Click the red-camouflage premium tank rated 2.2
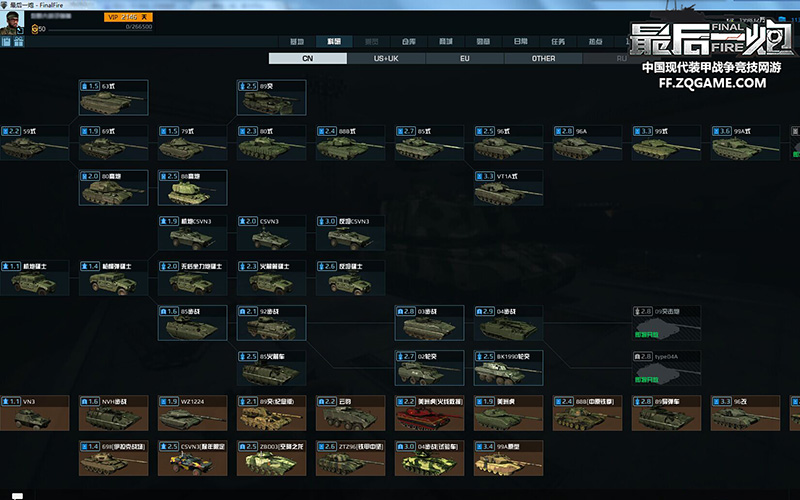The width and height of the screenshot is (800, 500). tap(430, 414)
